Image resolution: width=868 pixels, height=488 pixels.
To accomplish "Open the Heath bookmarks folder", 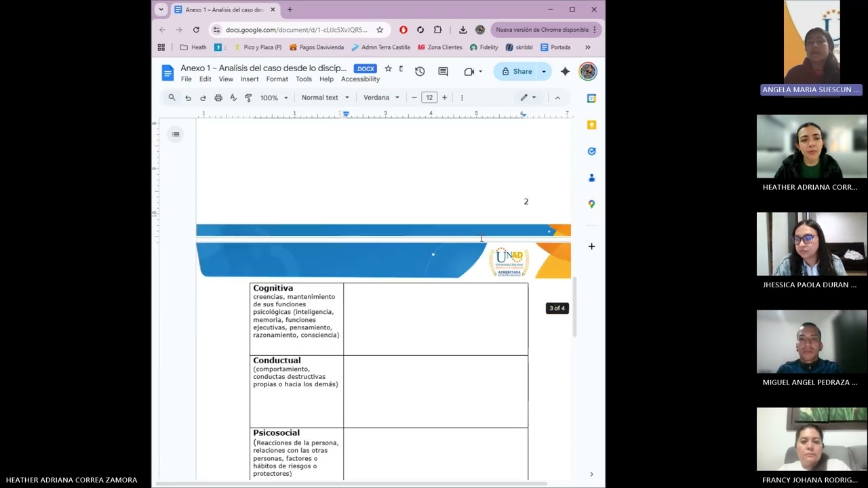I will click(x=193, y=47).
